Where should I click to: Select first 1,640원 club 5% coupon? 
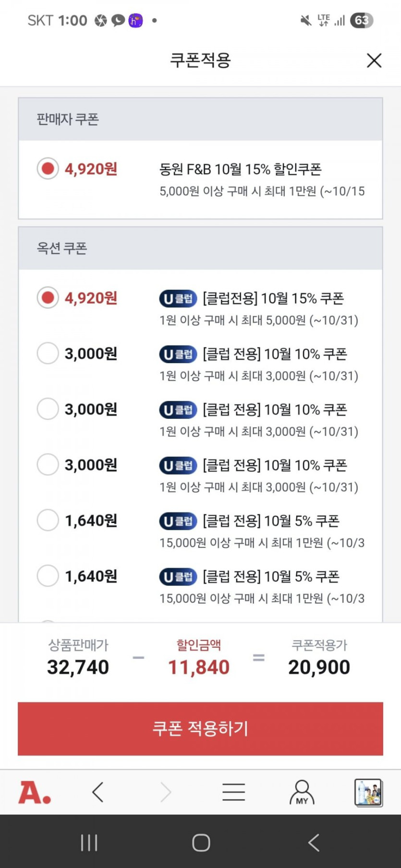(x=48, y=521)
